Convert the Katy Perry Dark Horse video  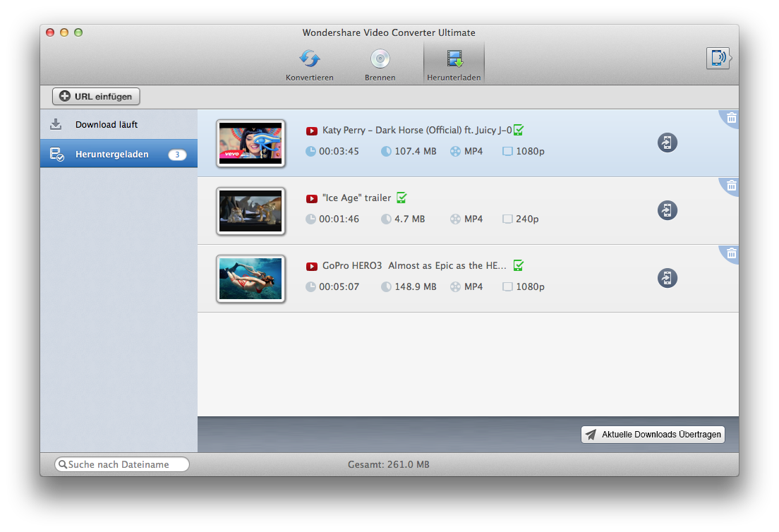[x=668, y=143]
